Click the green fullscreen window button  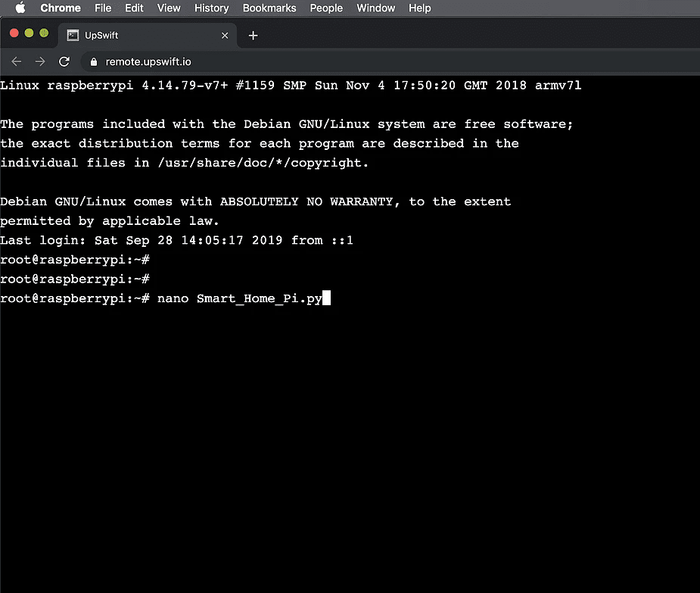pos(44,33)
